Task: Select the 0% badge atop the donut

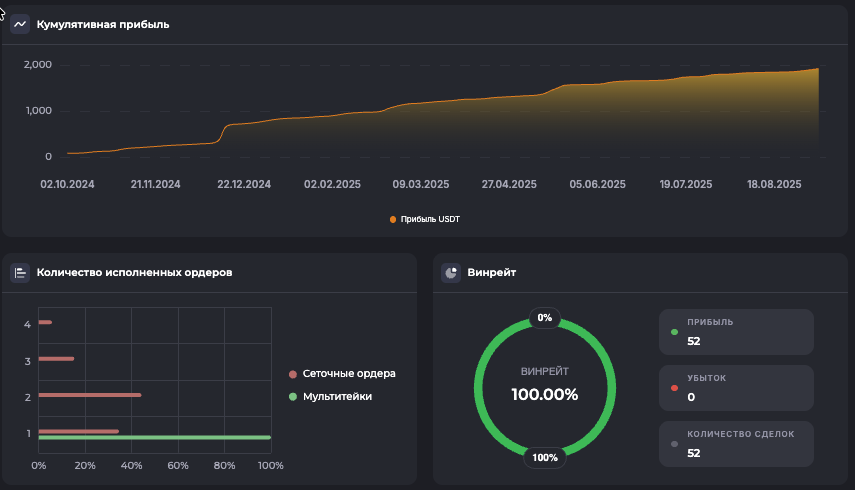Action: (x=545, y=317)
